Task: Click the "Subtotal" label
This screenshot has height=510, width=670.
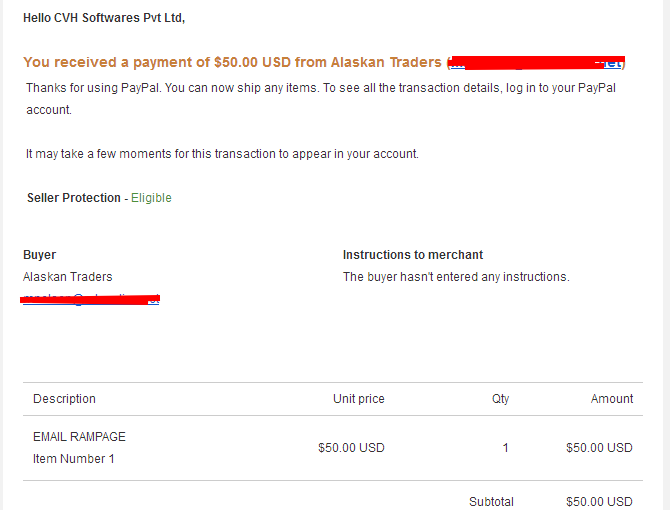Action: click(491, 502)
